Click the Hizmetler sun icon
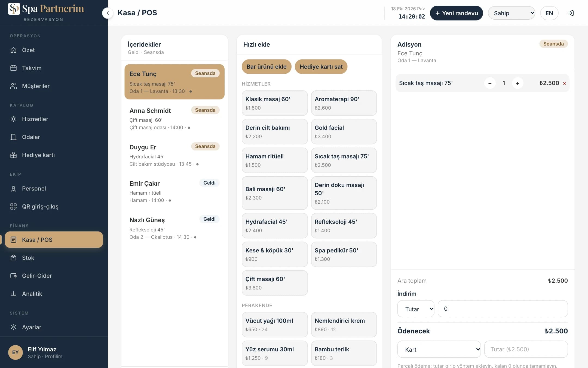The image size is (588, 368). coord(13,119)
